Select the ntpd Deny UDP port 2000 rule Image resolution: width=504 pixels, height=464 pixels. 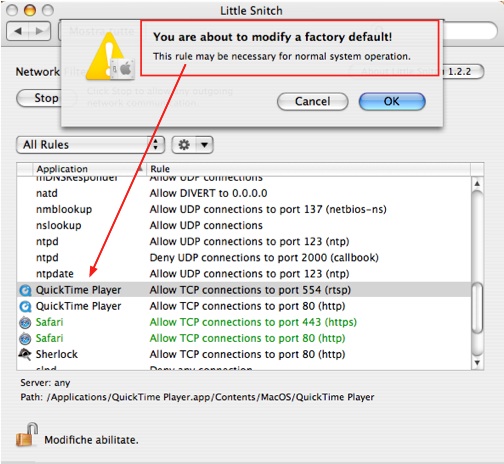(244, 258)
